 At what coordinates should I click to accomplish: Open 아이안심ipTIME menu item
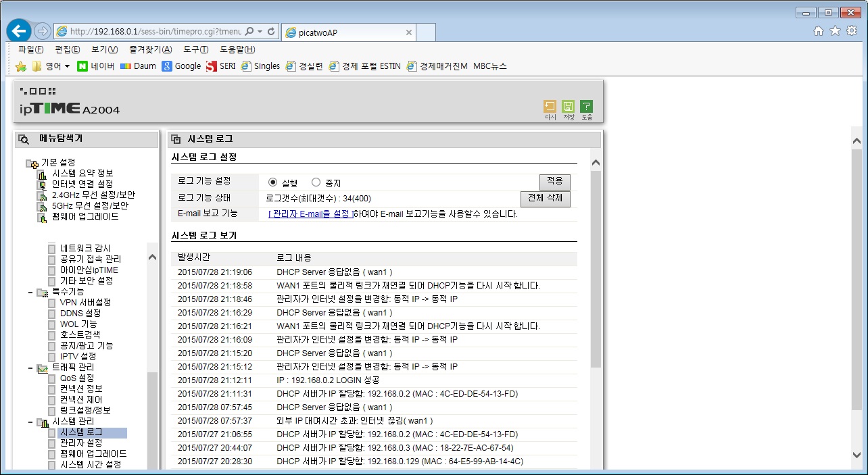[x=89, y=270]
